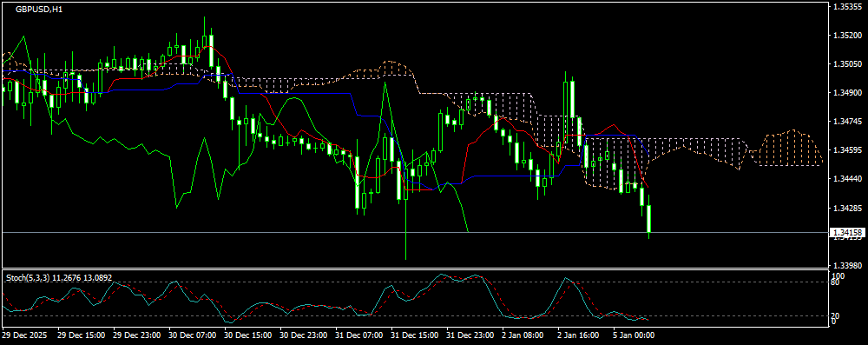Select the 5 Jan 00:00 time label
868x345 pixels.
634,335
